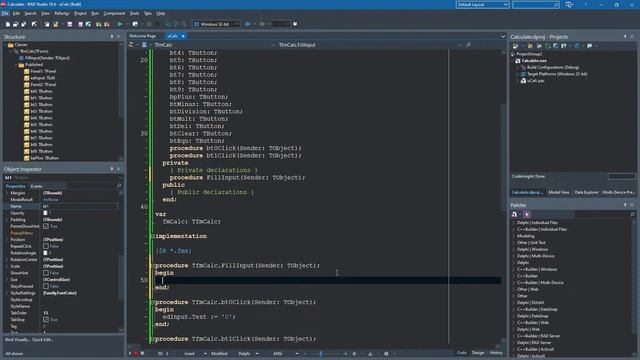The width and height of the screenshot is (640, 360).
Task: Click the New Items toolbar icon
Action: [8, 24]
